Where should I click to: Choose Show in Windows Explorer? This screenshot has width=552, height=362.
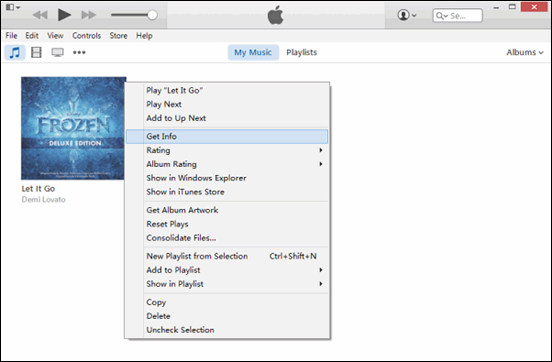pos(227,178)
